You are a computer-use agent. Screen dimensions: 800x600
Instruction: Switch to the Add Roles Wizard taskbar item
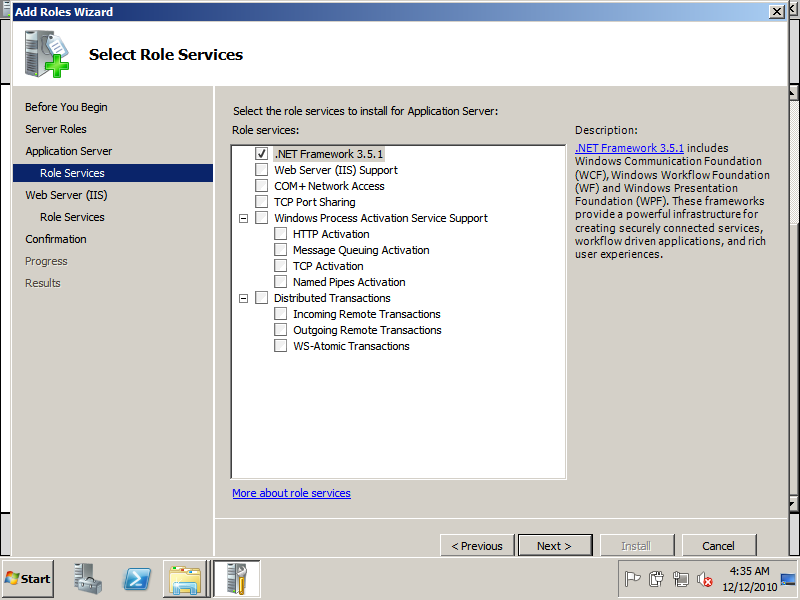click(x=236, y=579)
